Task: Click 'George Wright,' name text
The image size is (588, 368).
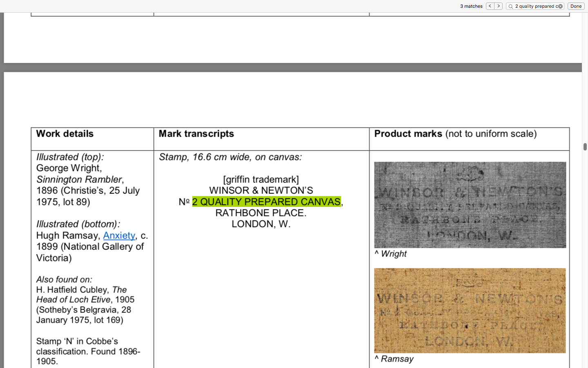Action: (x=69, y=168)
